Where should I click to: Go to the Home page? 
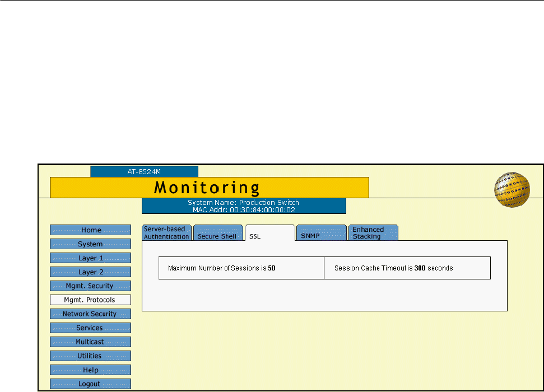90,230
